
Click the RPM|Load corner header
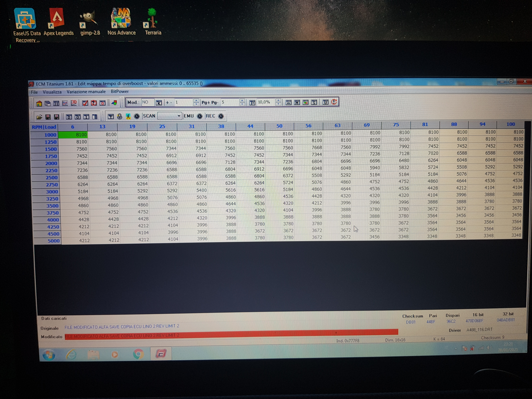[44, 127]
